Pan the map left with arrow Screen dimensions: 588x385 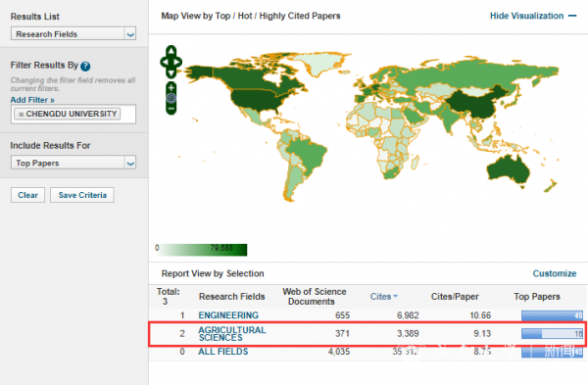point(165,62)
